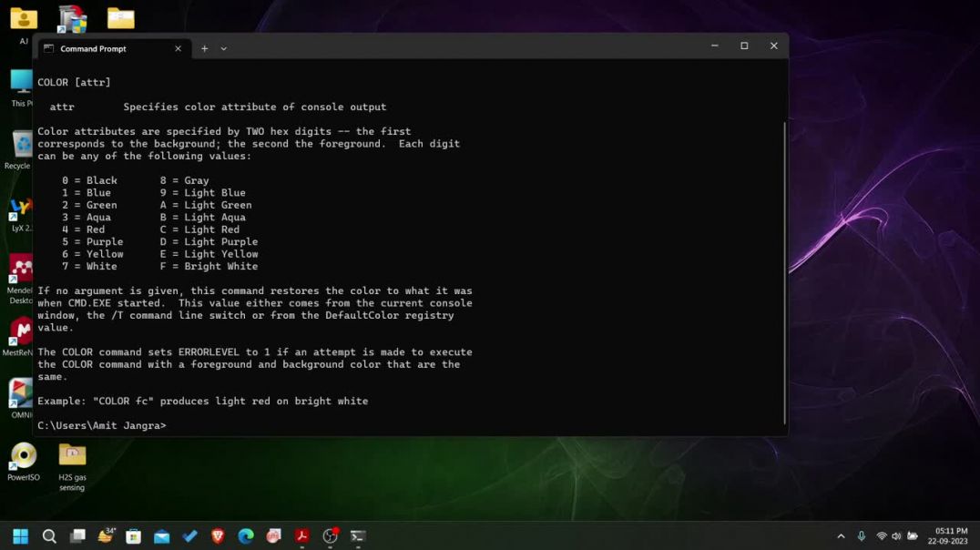
Task: Launch Microsoft Edge from the taskbar
Action: (x=246, y=536)
